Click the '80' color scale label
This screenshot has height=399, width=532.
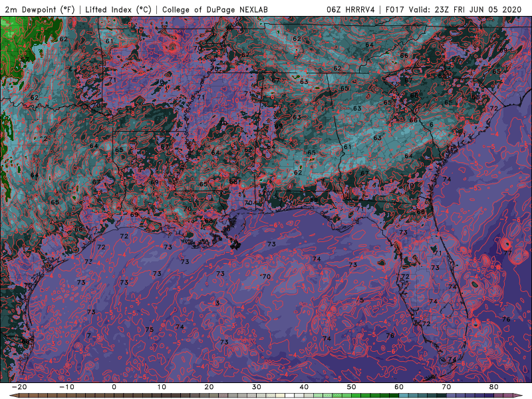tap(494, 387)
